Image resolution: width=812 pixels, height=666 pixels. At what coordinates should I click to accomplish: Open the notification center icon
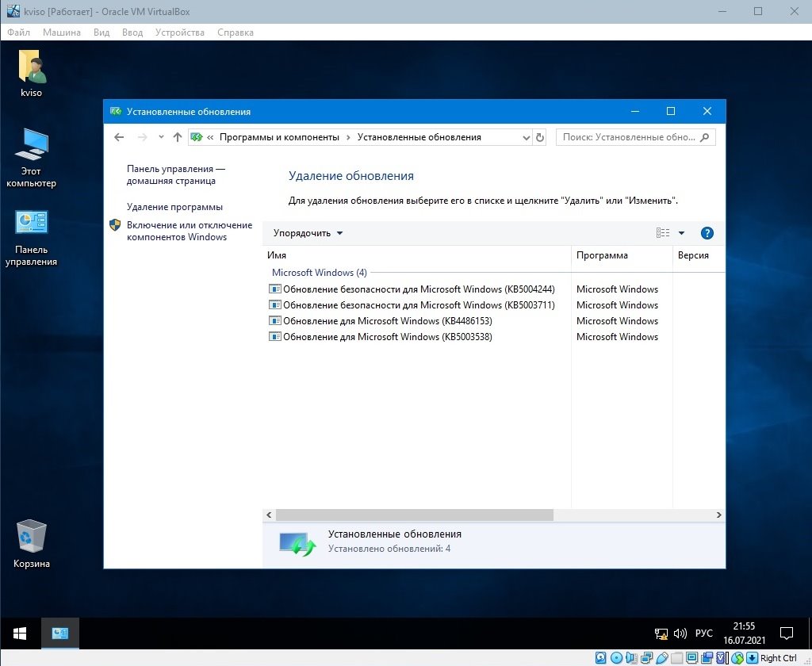point(787,633)
